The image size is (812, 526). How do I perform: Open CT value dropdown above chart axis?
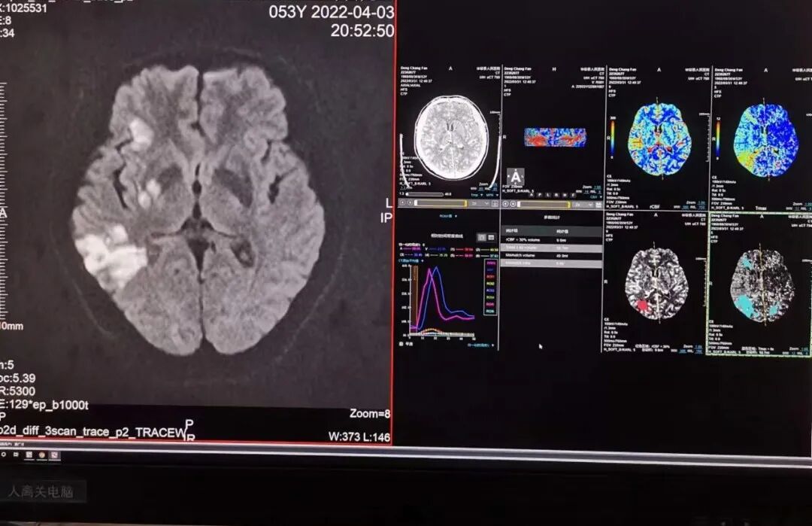coord(411,260)
